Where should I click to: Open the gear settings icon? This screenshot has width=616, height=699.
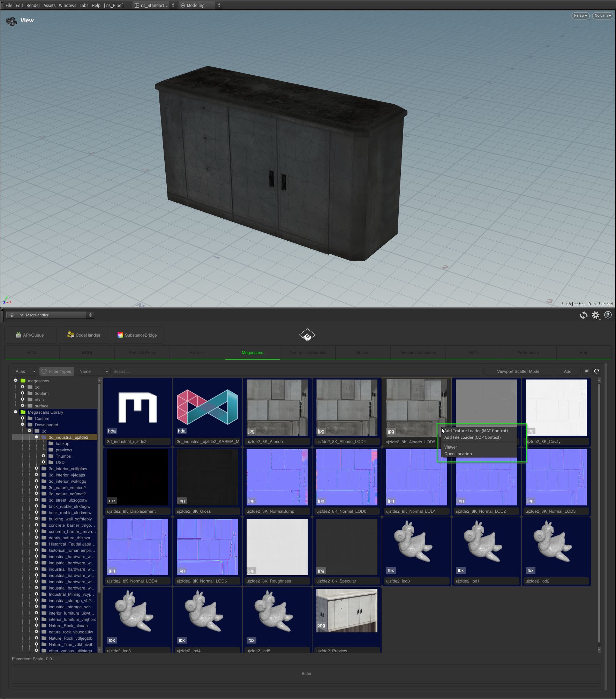point(595,315)
